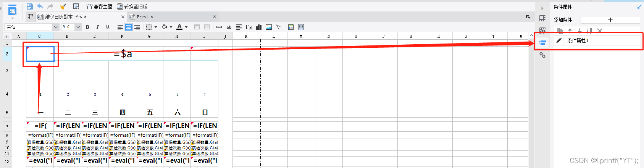Click the blue pop-out arrow in 条件属性 header
Image resolution: width=644 pixels, height=168 pixels.
coord(639,7)
